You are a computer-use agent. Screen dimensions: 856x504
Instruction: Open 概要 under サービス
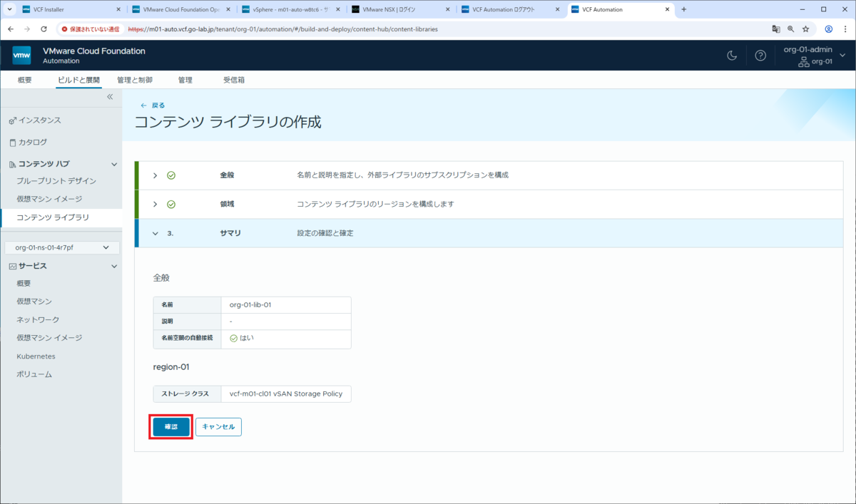click(24, 284)
